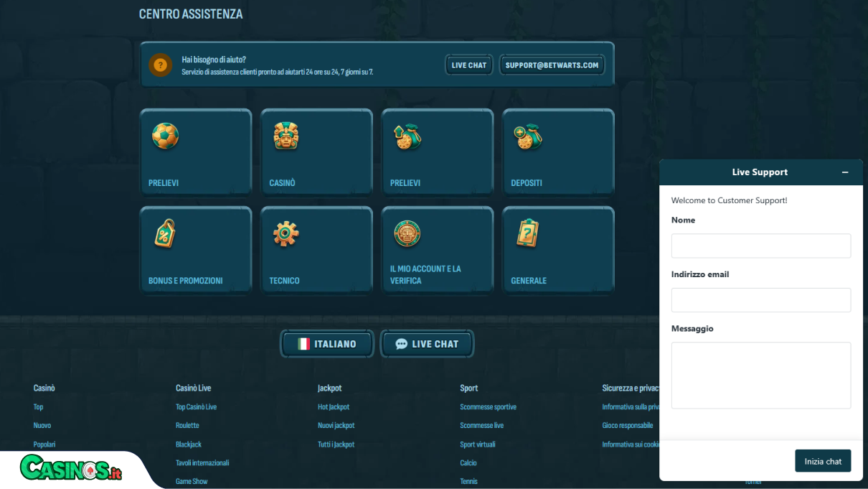This screenshot has width=868, height=489.
Task: Open the Nuovi jackpot link
Action: (336, 426)
